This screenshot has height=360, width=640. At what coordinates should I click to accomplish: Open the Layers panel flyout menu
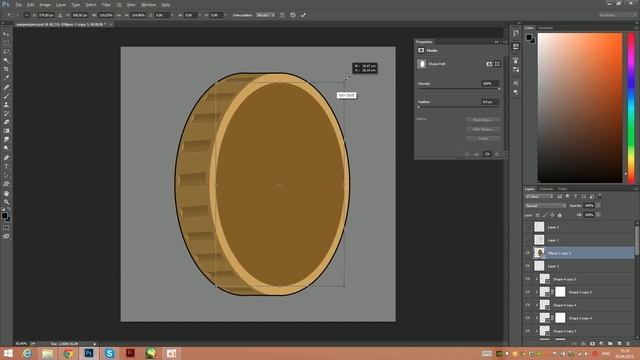tap(635, 189)
